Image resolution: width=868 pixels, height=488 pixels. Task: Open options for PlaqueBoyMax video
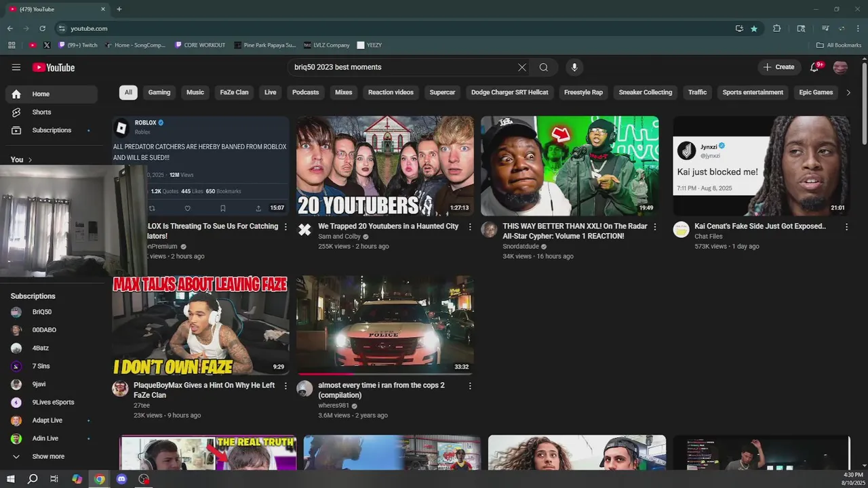285,386
